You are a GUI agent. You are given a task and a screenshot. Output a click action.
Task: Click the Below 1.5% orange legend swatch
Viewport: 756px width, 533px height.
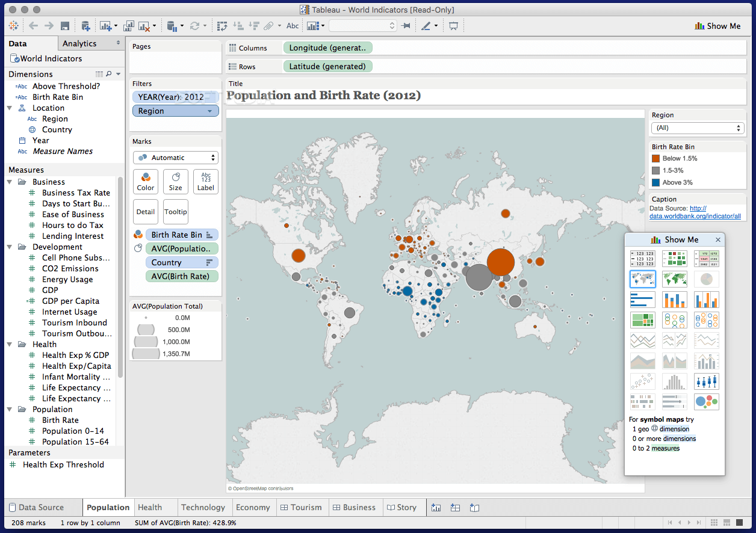[x=656, y=159]
